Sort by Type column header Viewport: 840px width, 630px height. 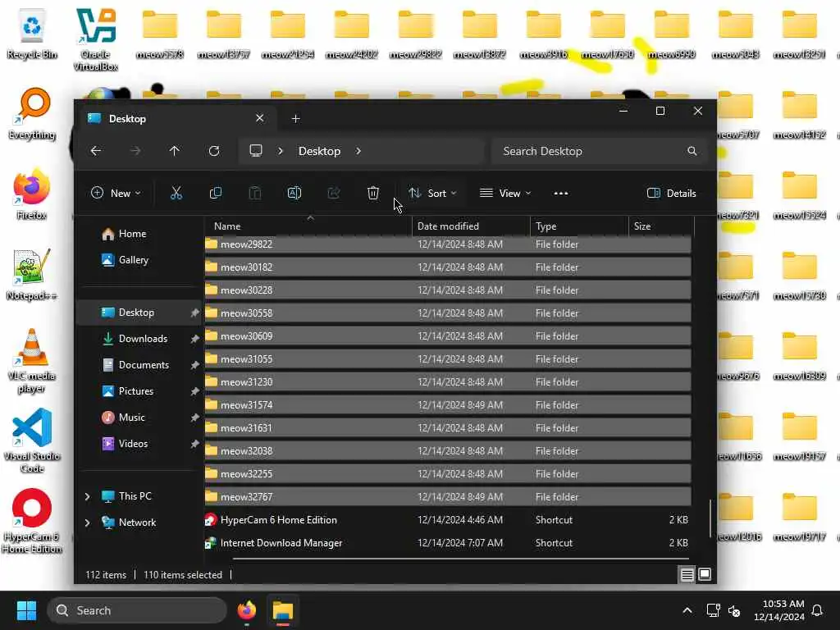(x=579, y=226)
